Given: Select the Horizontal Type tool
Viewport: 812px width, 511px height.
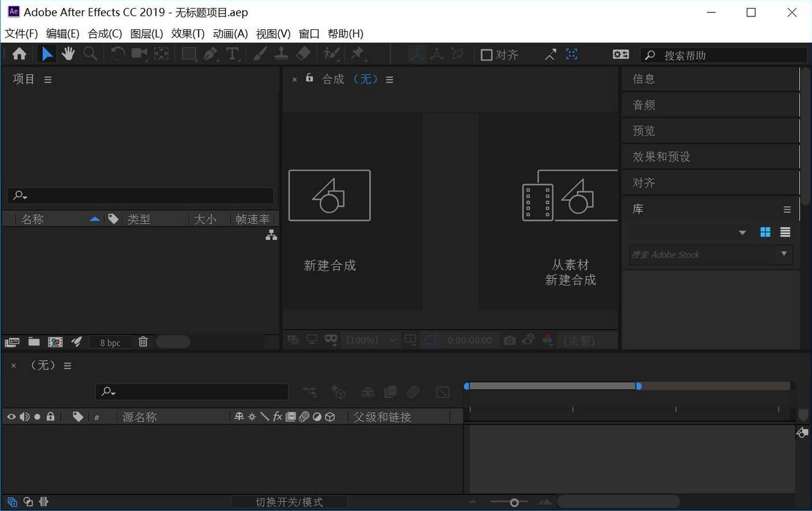Looking at the screenshot, I should coord(232,54).
